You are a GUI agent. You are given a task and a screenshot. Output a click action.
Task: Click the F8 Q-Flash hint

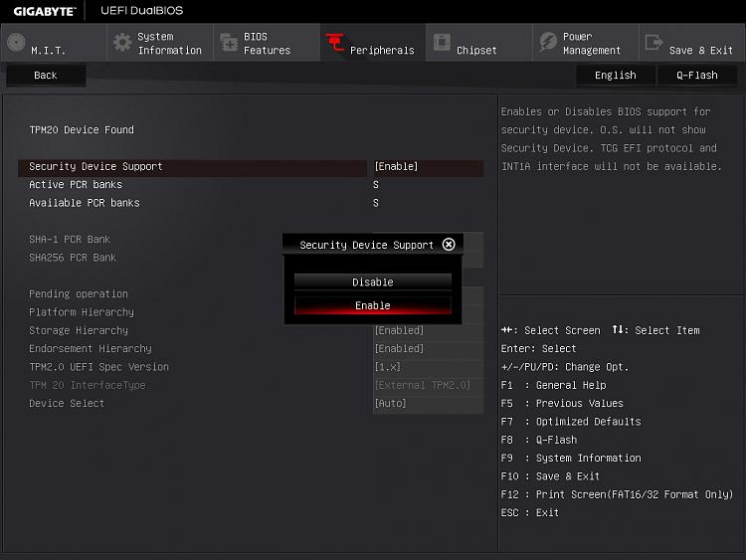coord(538,440)
